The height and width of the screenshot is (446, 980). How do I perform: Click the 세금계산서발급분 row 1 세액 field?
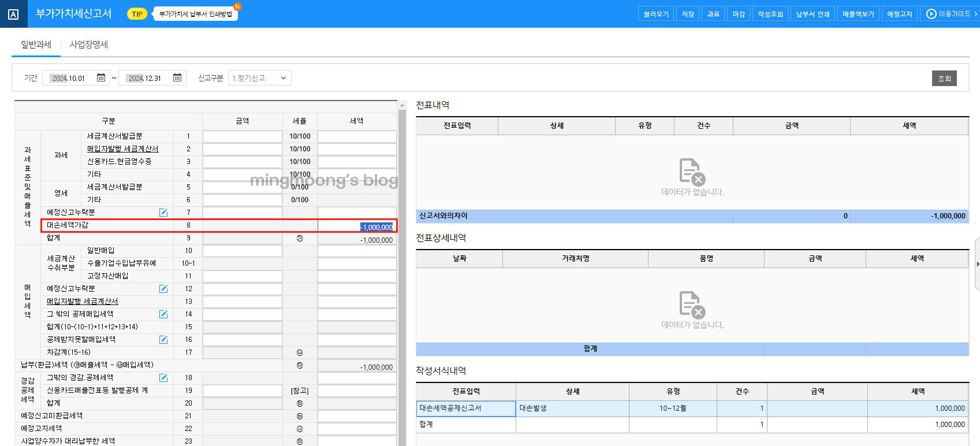(x=357, y=136)
